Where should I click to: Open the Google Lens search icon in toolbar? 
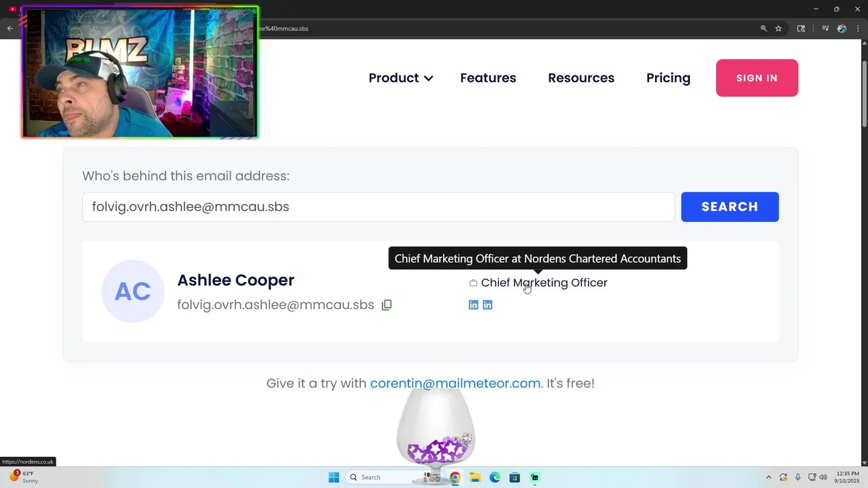point(801,28)
